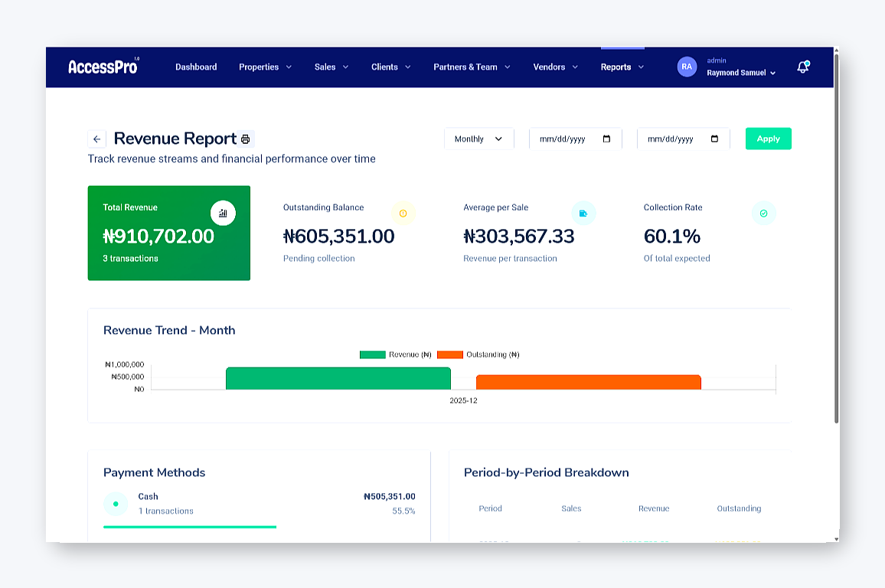Click the print icon next to Revenue Report

[246, 139]
